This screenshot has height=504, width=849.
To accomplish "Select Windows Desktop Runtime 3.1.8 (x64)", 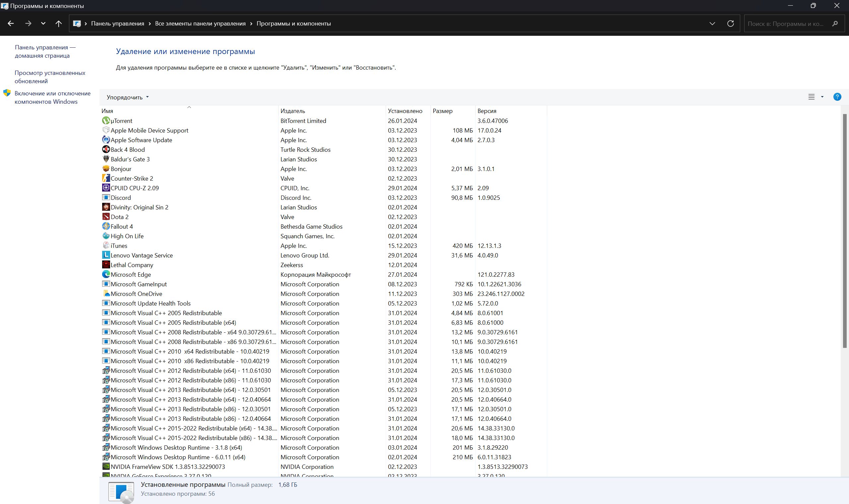I will coord(324,448).
